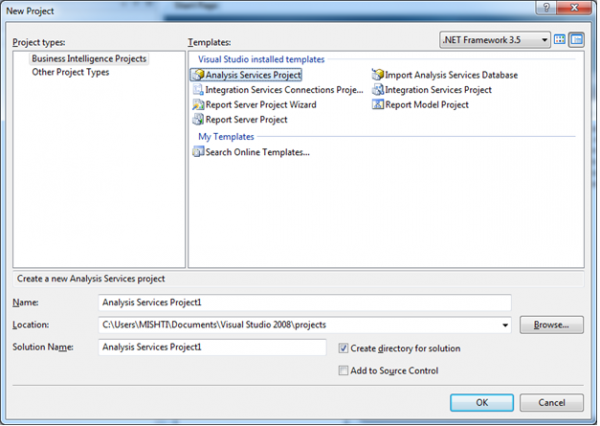Select Business Intelligence Projects type
Screen dimensions: 600x426
(x=89, y=59)
